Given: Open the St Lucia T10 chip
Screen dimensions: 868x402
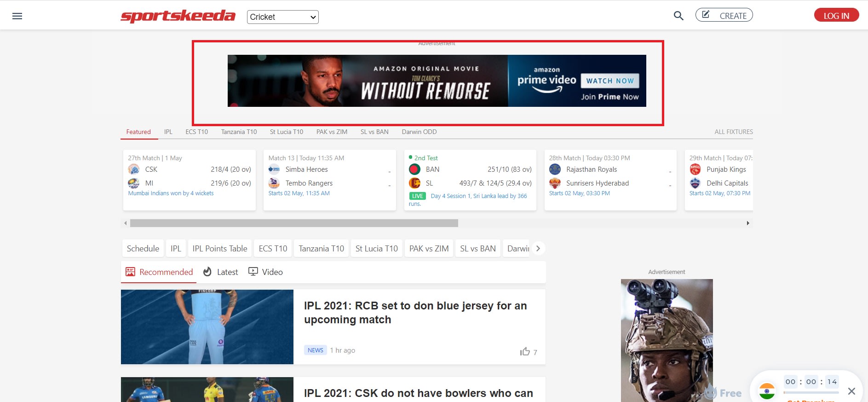Looking at the screenshot, I should (x=376, y=249).
